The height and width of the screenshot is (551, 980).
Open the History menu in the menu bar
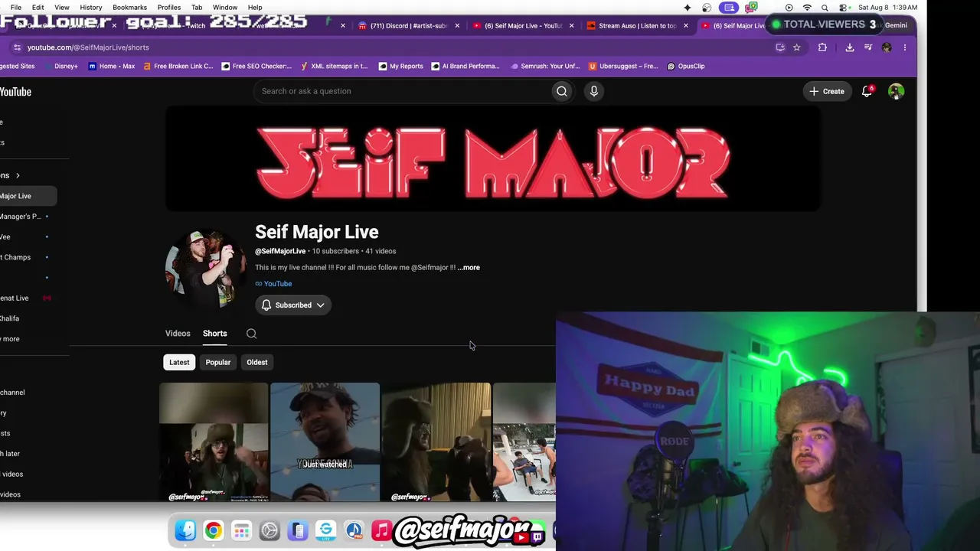point(91,8)
